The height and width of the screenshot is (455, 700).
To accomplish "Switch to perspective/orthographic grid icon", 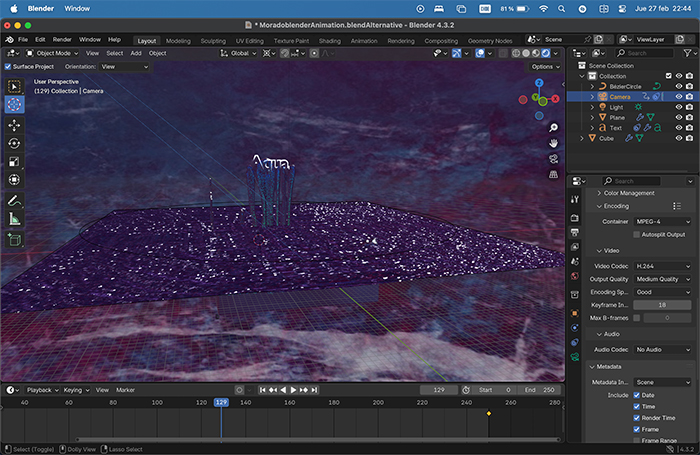I will click(x=553, y=175).
